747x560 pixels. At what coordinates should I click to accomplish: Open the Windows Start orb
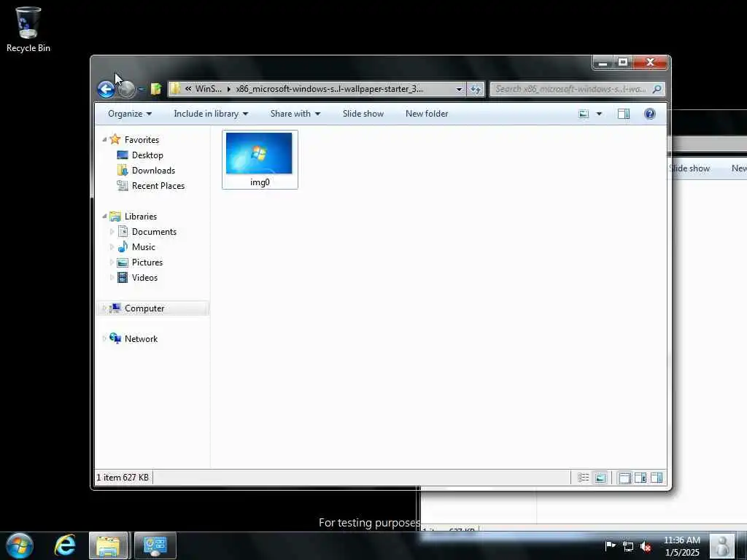(20, 545)
